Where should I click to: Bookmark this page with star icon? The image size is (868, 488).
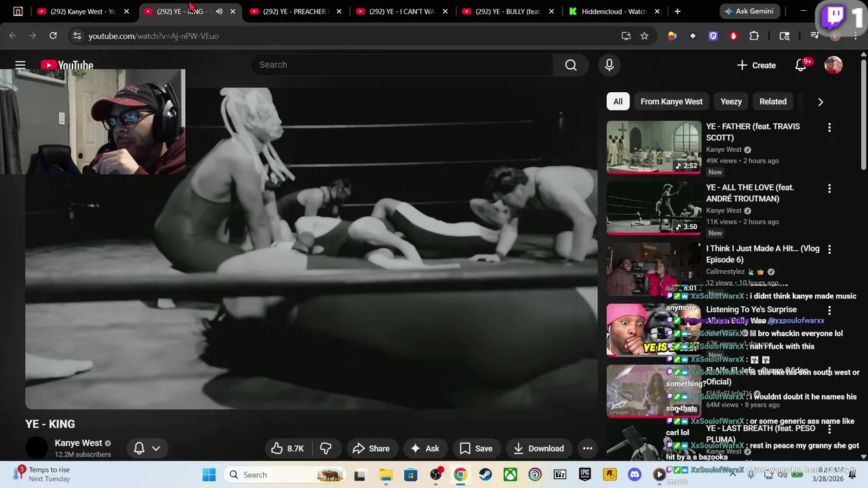644,36
